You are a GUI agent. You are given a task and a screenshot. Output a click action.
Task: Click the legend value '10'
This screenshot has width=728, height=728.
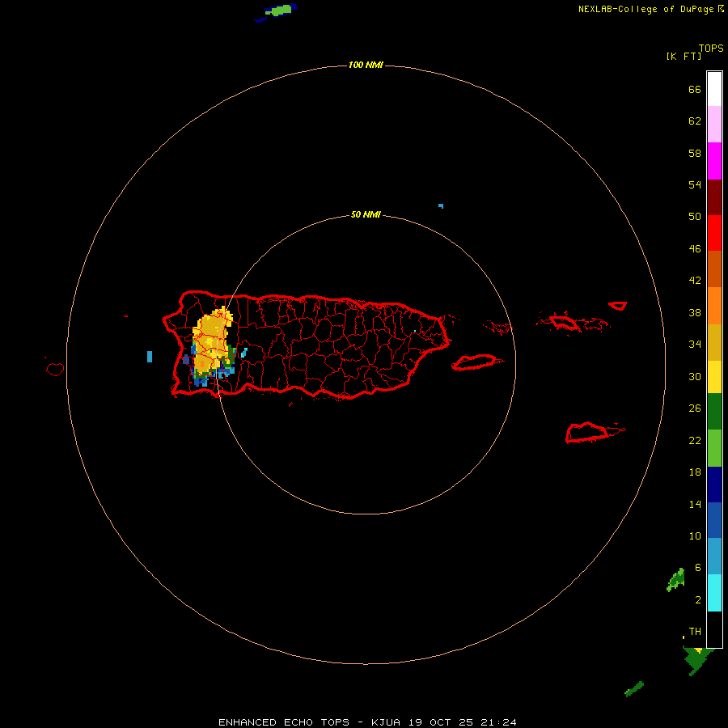pyautogui.click(x=695, y=536)
